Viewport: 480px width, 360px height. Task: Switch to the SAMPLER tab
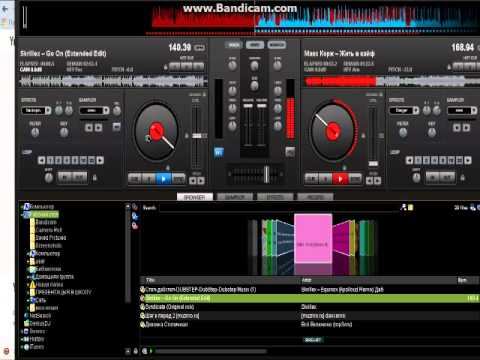pyautogui.click(x=235, y=197)
